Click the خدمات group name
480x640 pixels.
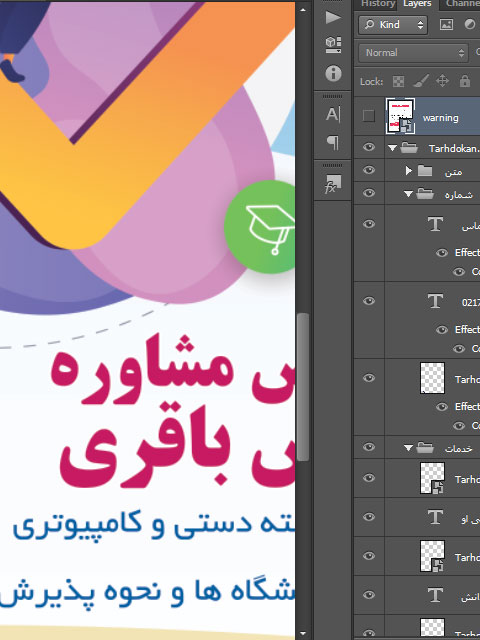click(458, 449)
